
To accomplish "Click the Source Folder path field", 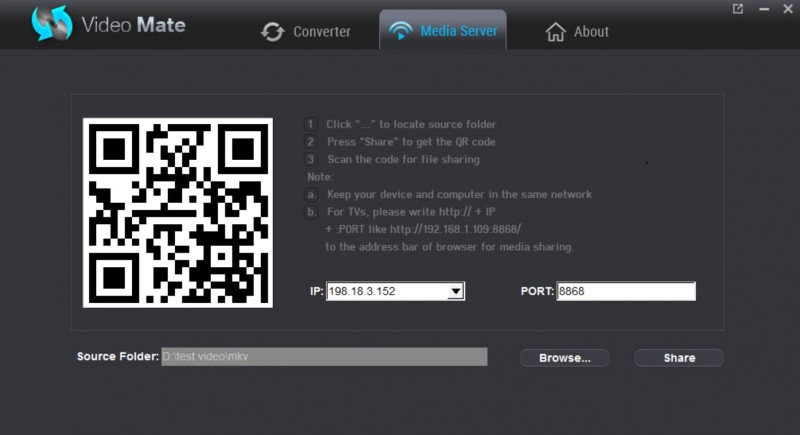I will pyautogui.click(x=323, y=357).
